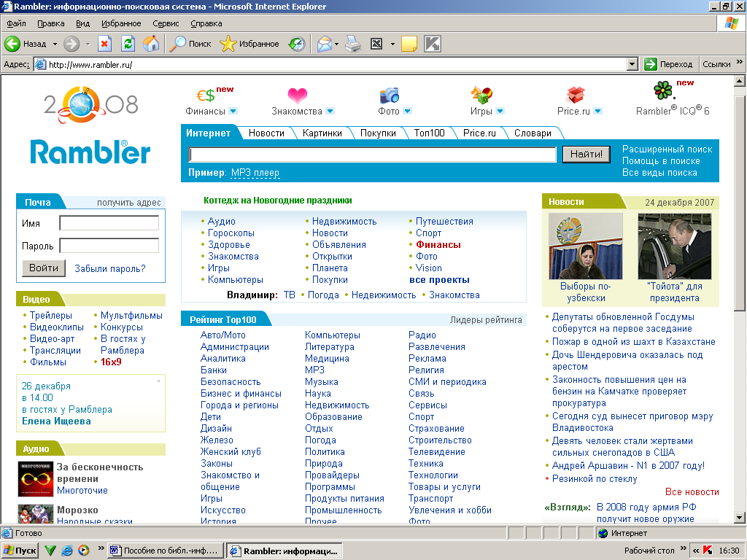Expand the Фото dropdown arrow
This screenshot has height=560, width=747.
tap(407, 111)
